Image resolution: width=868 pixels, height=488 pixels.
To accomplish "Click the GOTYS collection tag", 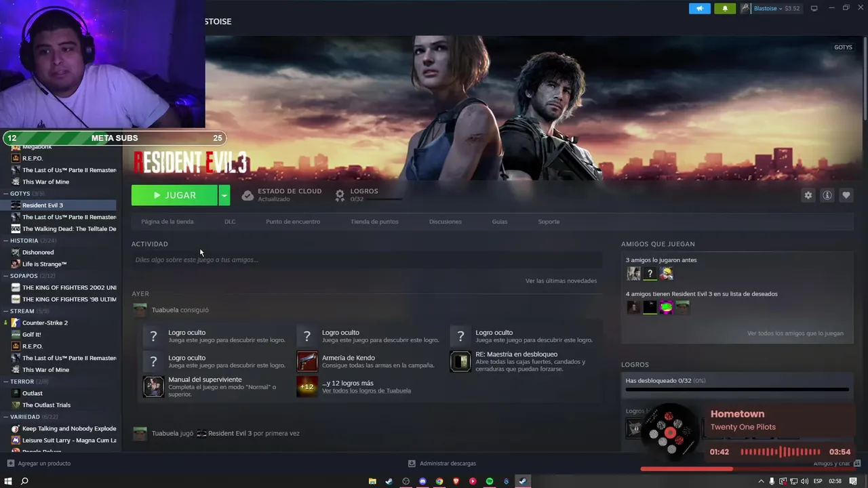I will [x=843, y=47].
